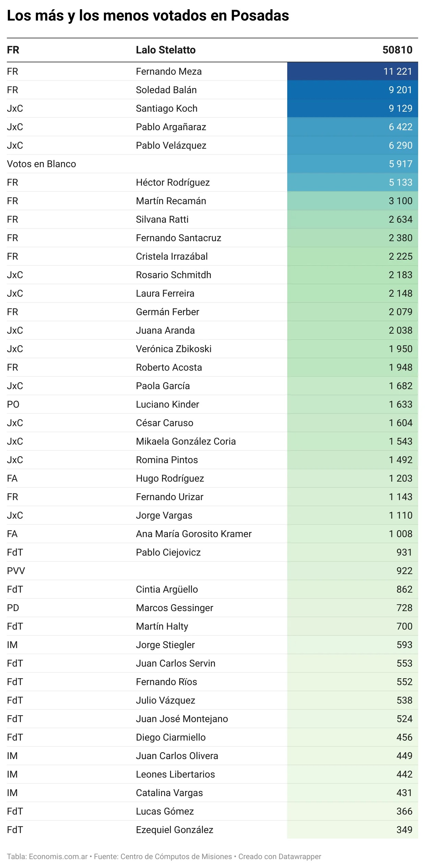This screenshot has width=425, height=868.
Task: Click the Lalo Stelatto header name
Action: click(166, 50)
